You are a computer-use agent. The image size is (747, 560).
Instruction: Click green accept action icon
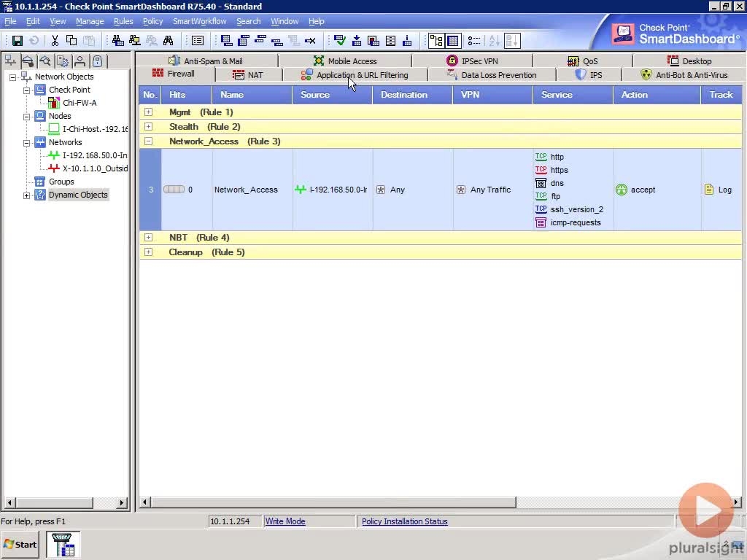[622, 190]
